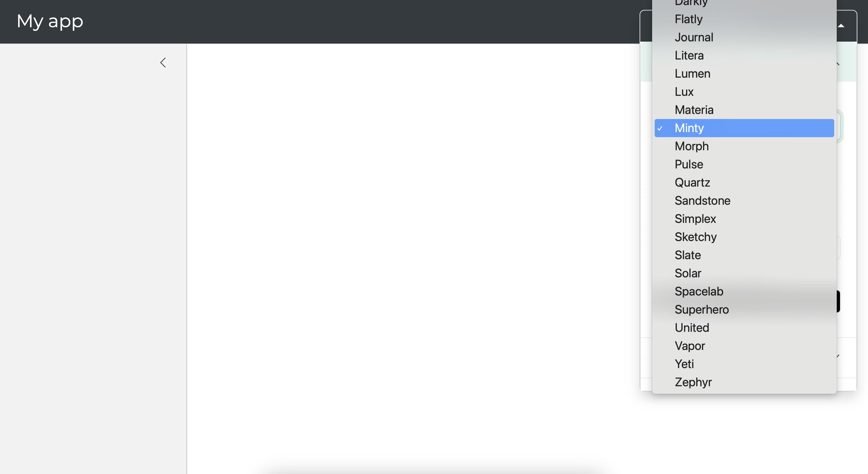This screenshot has width=868, height=474.
Task: Collapse the theme picker panel caret
Action: tap(841, 26)
